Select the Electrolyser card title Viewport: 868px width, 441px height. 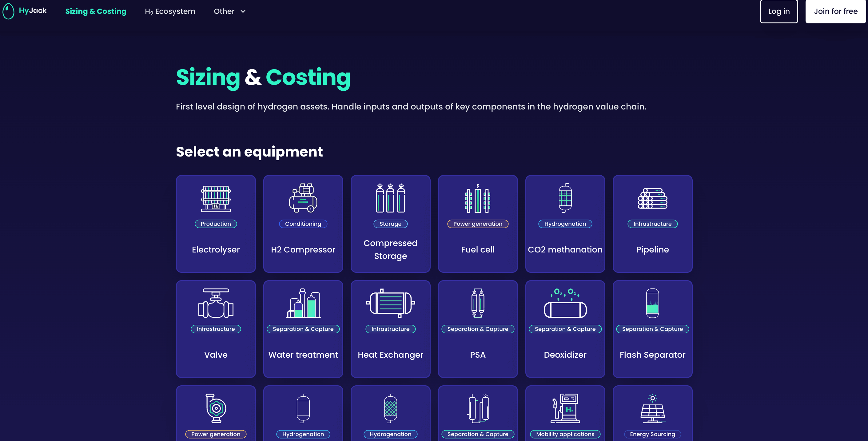pos(216,250)
